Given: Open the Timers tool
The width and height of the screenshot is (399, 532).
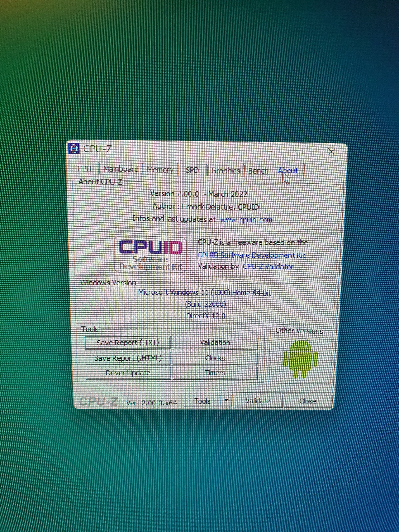Looking at the screenshot, I should [x=215, y=373].
